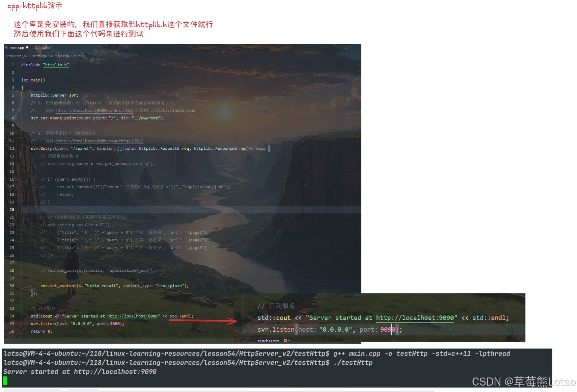Click the commented "/page3" result line
The width and height of the screenshot is (577, 392).
coord(124,248)
